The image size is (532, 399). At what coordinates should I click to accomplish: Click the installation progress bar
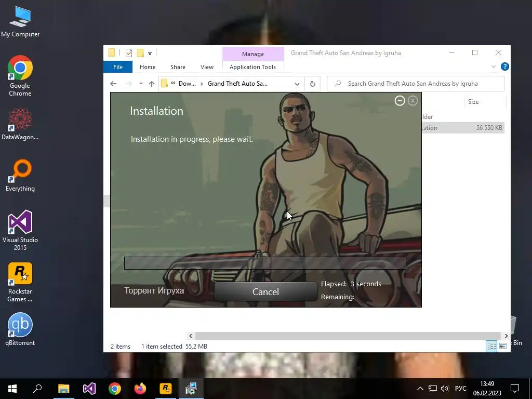pyautogui.click(x=265, y=263)
